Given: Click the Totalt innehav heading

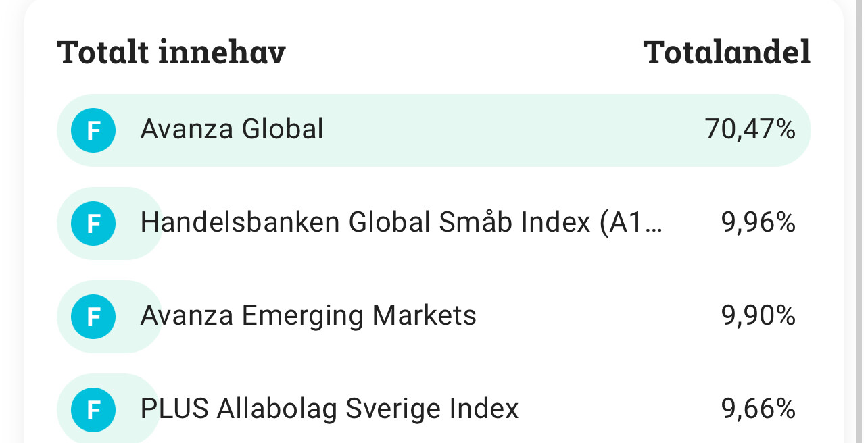Looking at the screenshot, I should coord(172,52).
